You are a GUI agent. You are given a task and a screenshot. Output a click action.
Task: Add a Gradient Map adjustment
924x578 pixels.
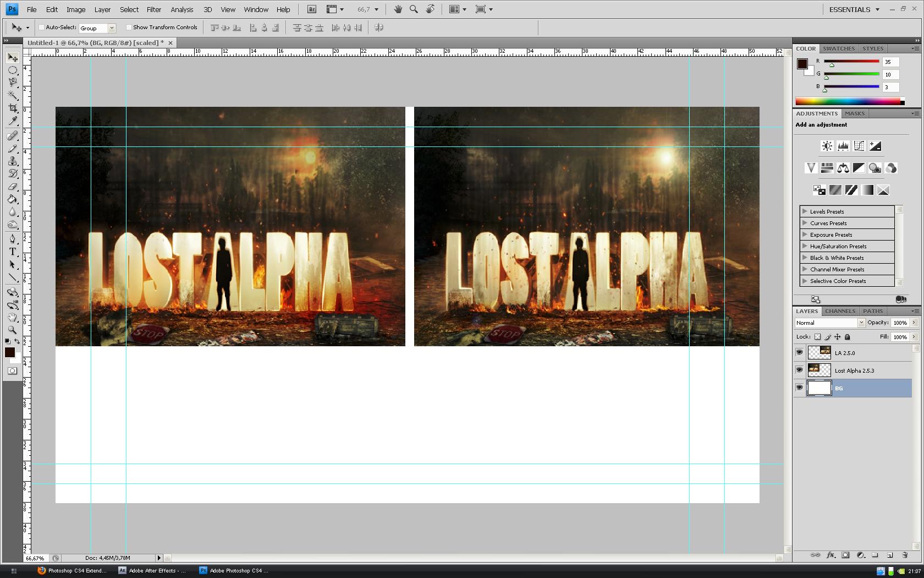coord(867,190)
